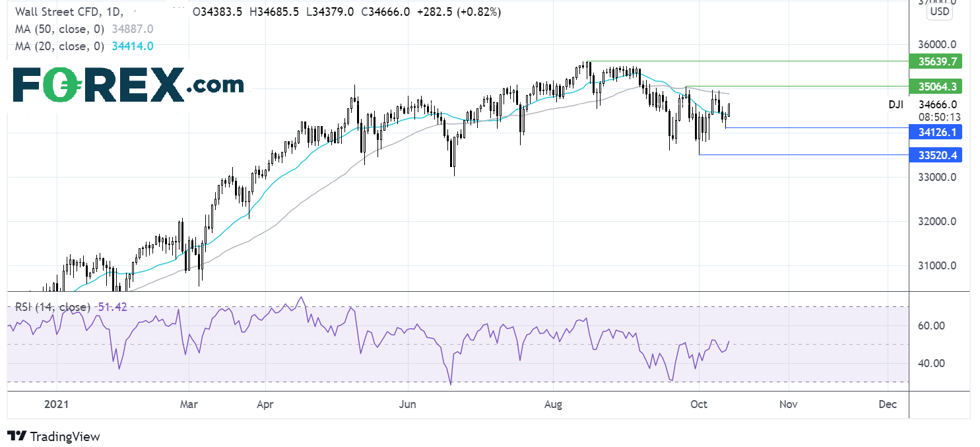Click the Dec time axis label

point(888,404)
